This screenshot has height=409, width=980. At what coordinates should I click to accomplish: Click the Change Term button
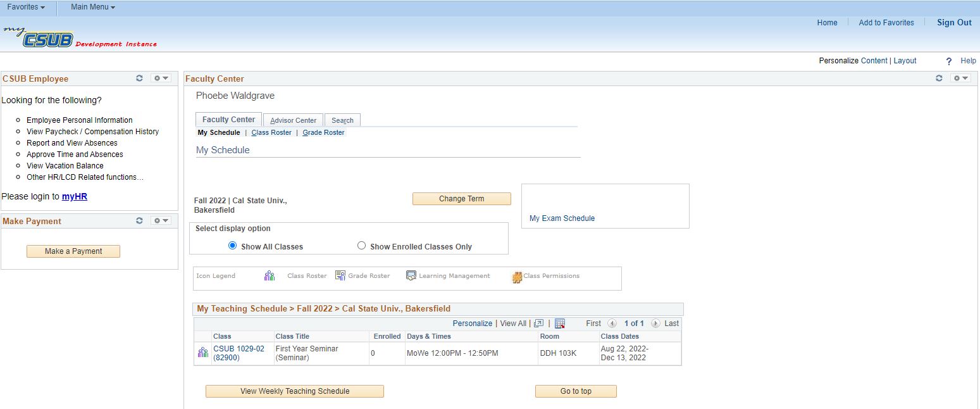coord(461,199)
